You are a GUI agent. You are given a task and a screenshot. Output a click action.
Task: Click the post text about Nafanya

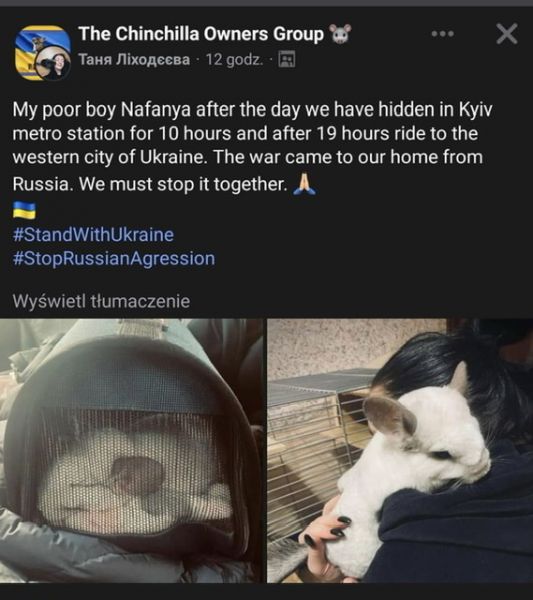click(x=253, y=147)
